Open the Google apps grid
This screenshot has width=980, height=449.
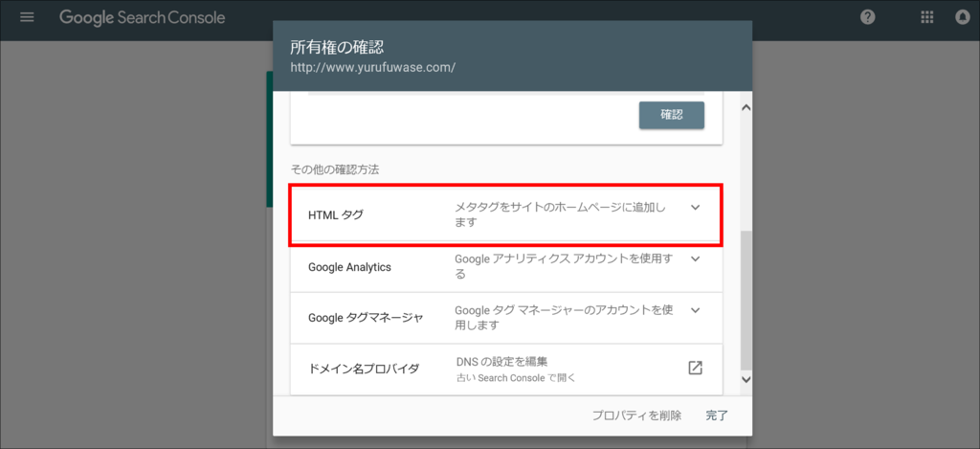click(x=926, y=17)
